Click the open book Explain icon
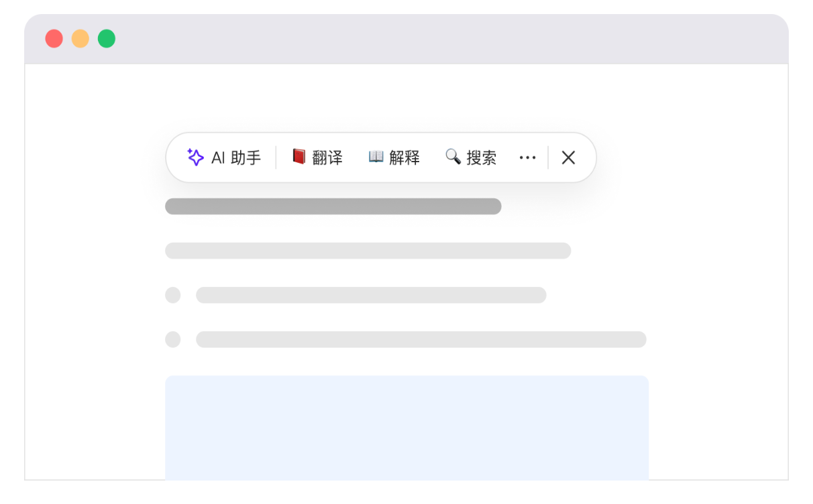813x504 pixels. [x=377, y=157]
